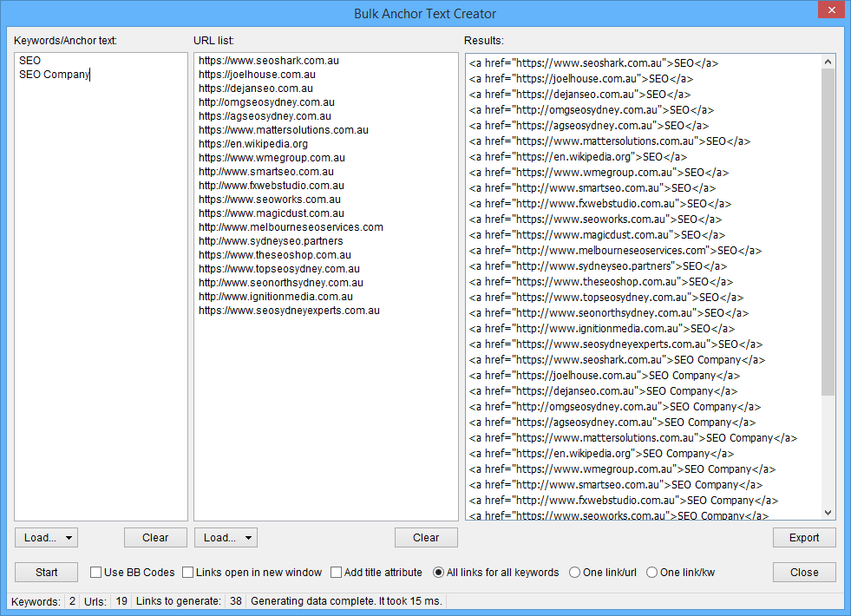Clear the Keywords/Anchor text list
The width and height of the screenshot is (851, 616).
coord(155,538)
